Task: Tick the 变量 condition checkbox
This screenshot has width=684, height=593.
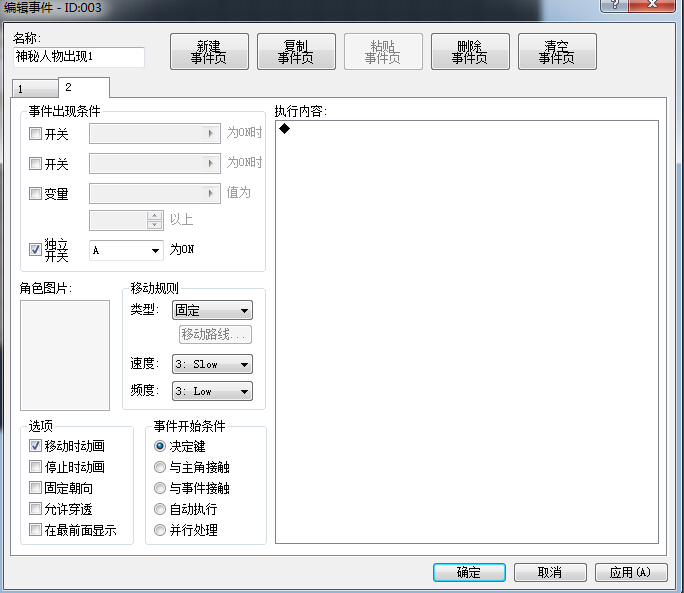Action: coord(35,193)
